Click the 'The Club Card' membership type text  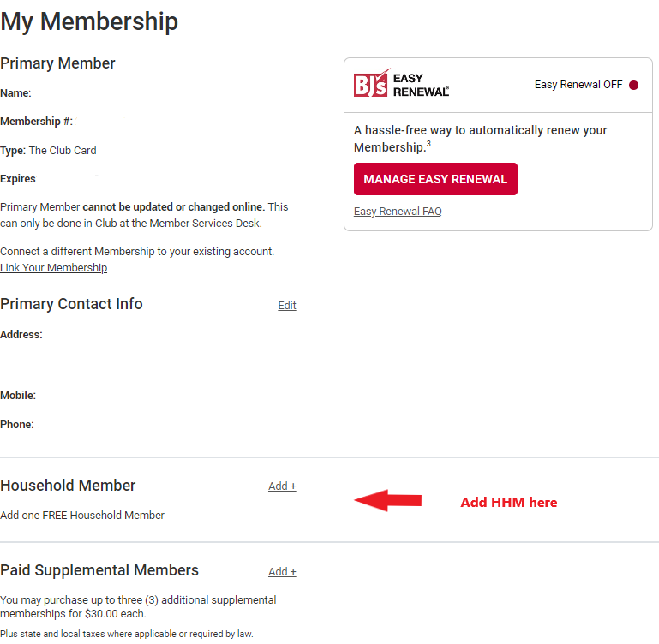63,151
